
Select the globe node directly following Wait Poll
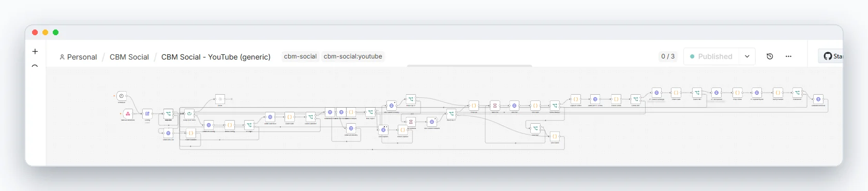pos(514,106)
